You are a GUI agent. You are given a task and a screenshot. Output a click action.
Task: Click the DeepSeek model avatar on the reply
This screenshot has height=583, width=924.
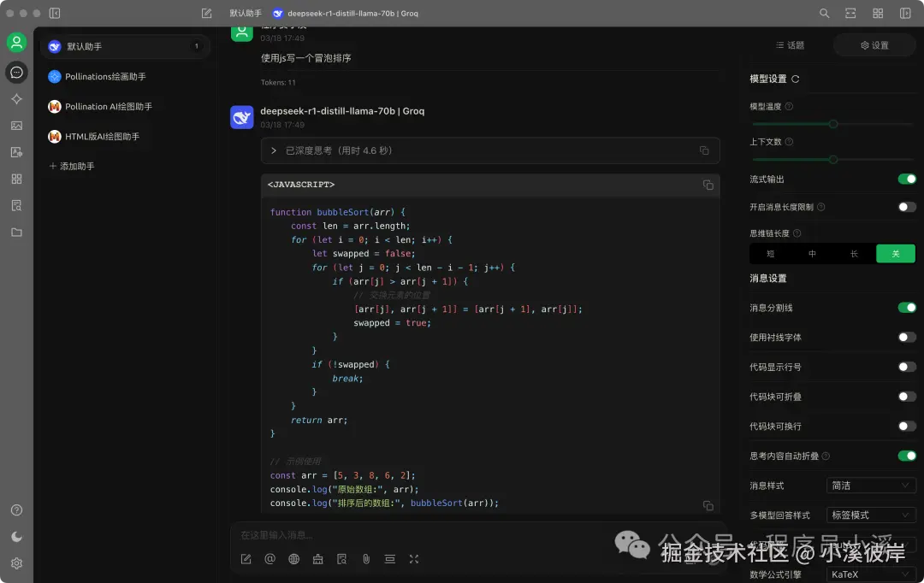[241, 117]
